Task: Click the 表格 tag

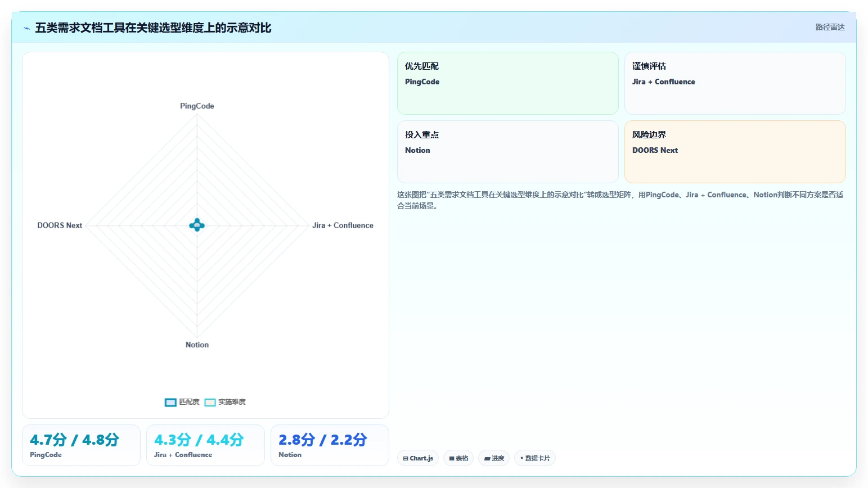Action: [x=458, y=458]
